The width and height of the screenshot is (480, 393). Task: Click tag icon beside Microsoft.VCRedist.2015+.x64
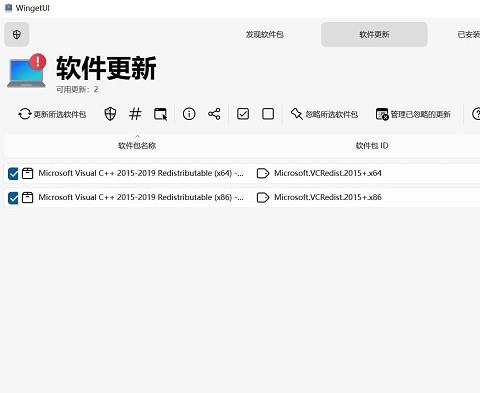[x=263, y=173]
